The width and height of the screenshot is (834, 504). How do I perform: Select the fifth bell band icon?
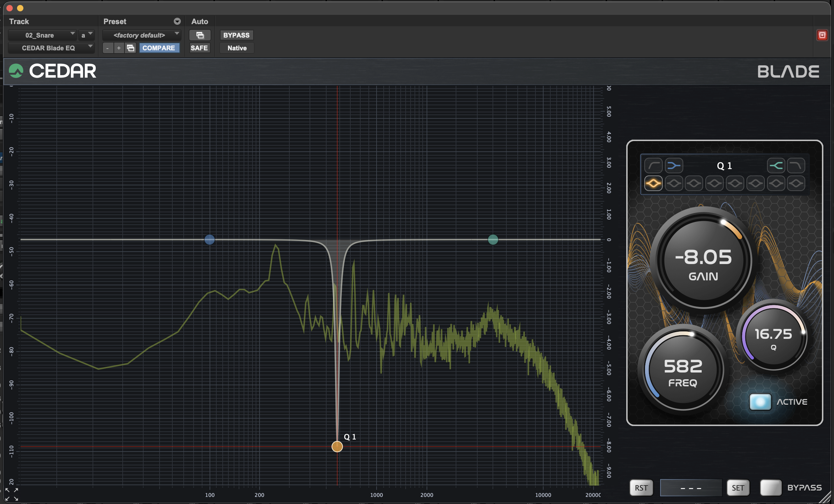tap(735, 184)
